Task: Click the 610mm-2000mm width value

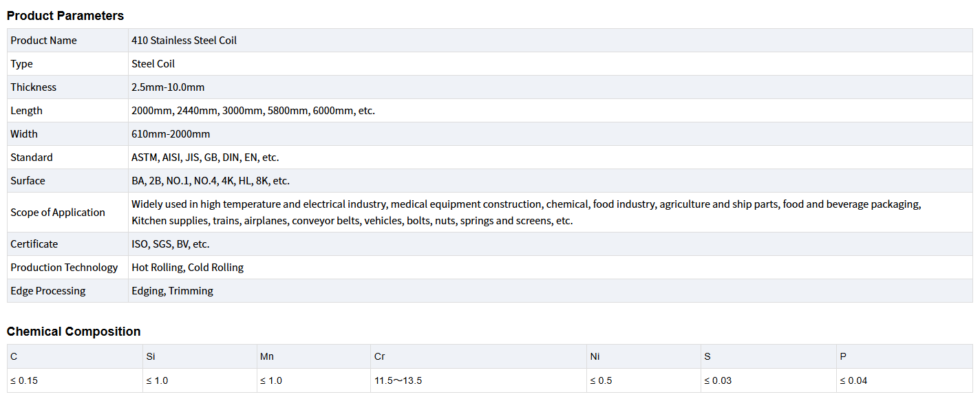Action: coord(171,134)
